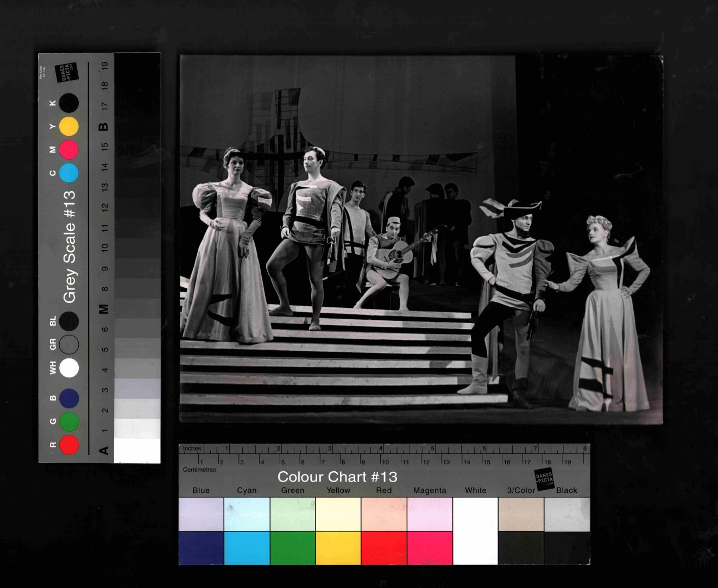Image resolution: width=718 pixels, height=588 pixels.
Task: Click the magenta M circle on grey scale
Action: 68,149
